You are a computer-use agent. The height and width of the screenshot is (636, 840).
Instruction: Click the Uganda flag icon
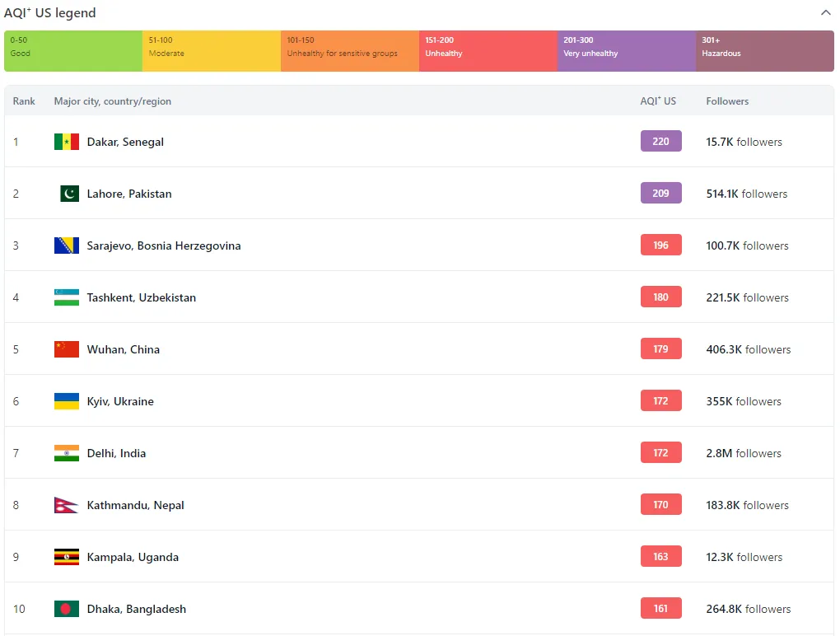[x=67, y=557]
